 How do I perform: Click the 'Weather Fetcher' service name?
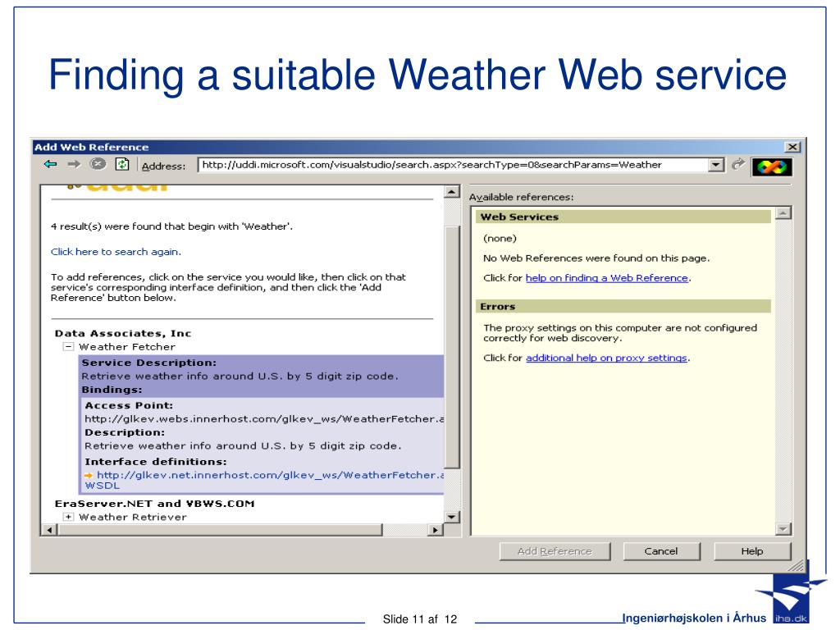[x=127, y=347]
